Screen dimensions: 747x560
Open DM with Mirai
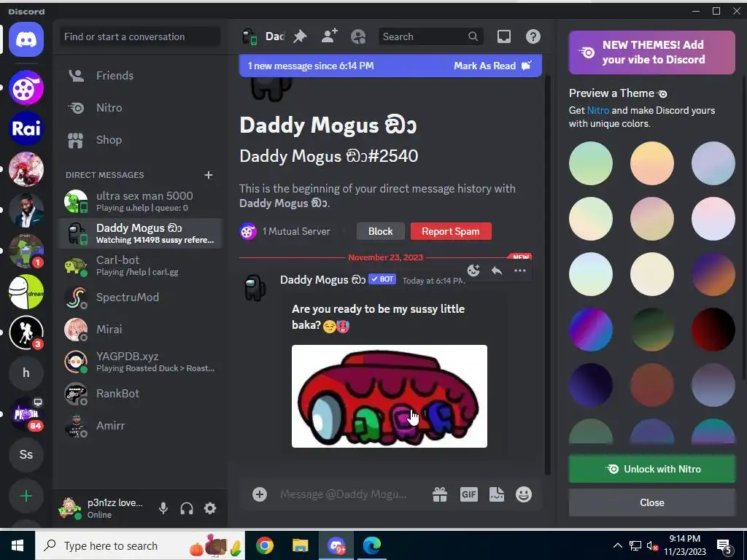[140, 329]
